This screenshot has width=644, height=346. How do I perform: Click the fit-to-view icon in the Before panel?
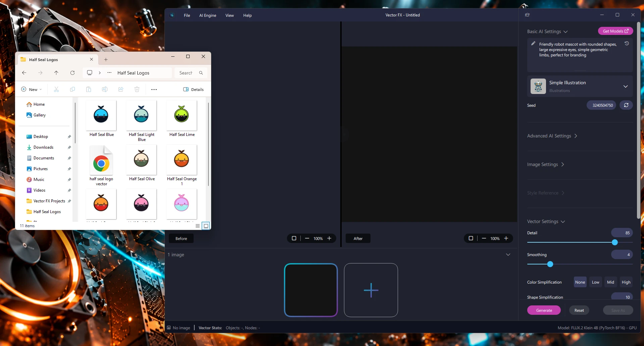tap(294, 238)
